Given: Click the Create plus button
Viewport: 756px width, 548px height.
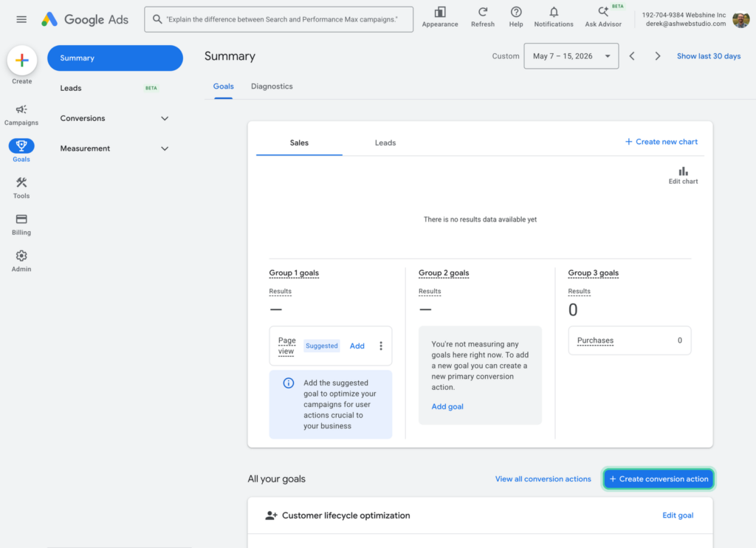Looking at the screenshot, I should click(21, 61).
